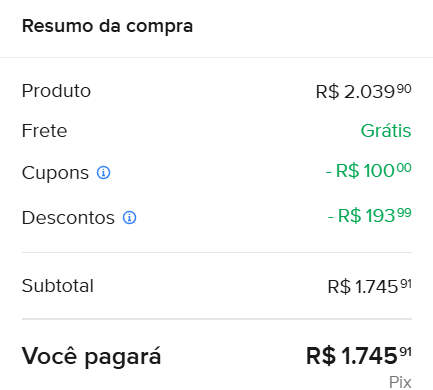
Task: Click the divider line above Subtotal
Action: point(217,252)
